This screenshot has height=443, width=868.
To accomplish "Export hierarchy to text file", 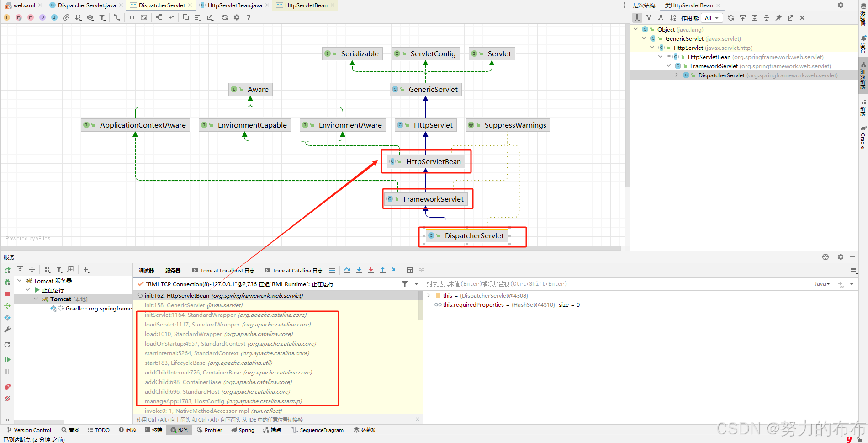I will pos(790,18).
